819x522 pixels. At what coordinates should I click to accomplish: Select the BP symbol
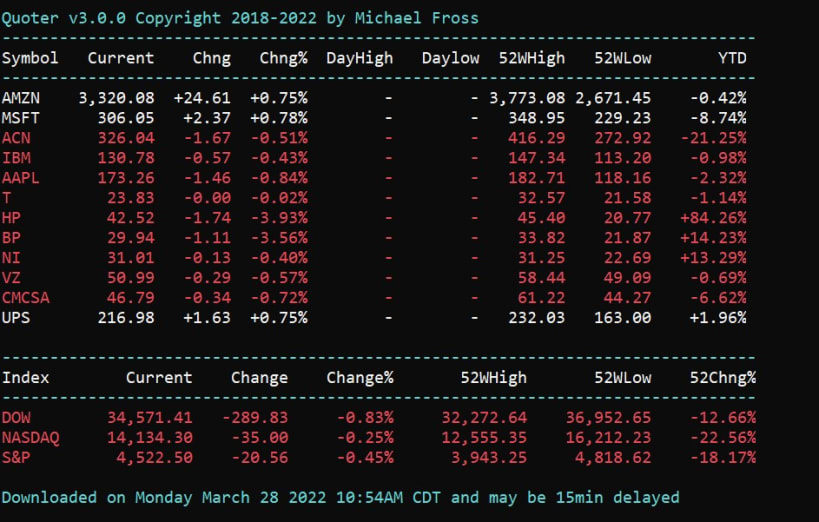pyautogui.click(x=11, y=238)
